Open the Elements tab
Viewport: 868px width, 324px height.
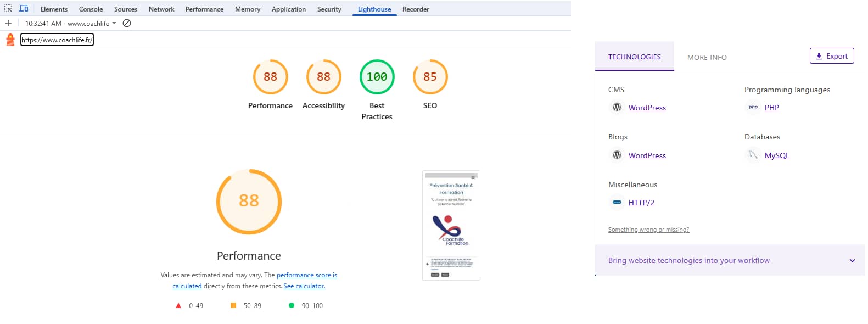[x=54, y=9]
